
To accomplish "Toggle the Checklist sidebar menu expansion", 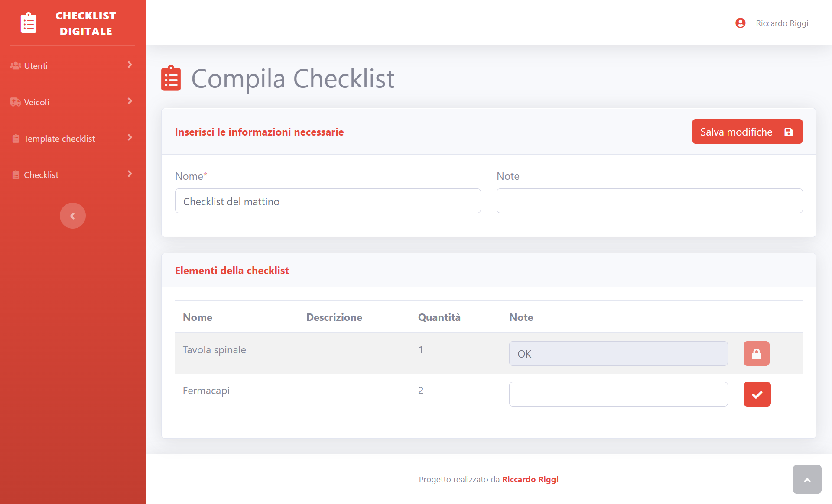I will pyautogui.click(x=130, y=174).
